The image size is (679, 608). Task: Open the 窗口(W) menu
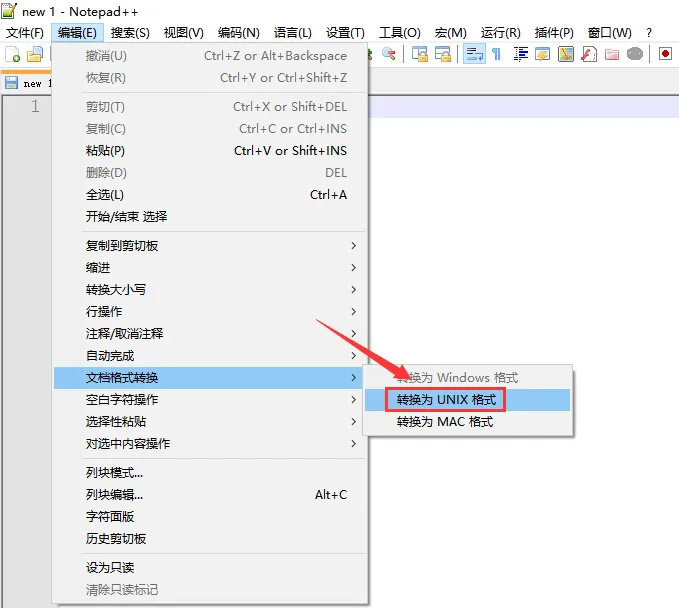609,33
